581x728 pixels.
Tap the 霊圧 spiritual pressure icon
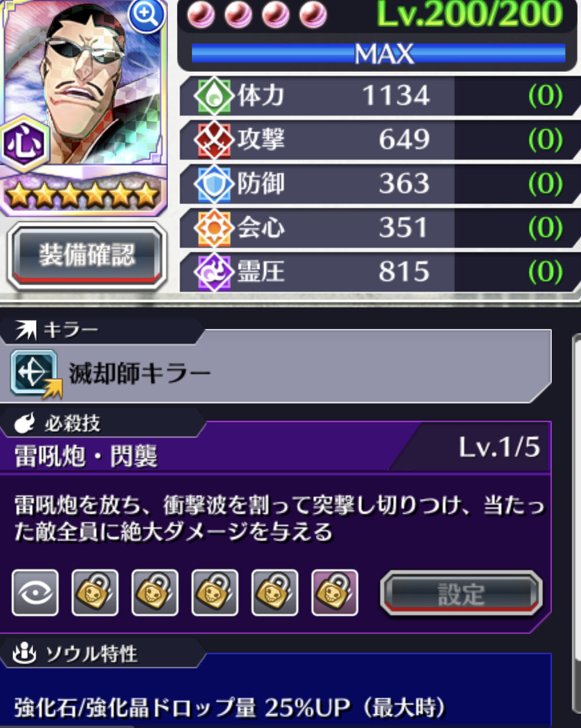[x=213, y=272]
